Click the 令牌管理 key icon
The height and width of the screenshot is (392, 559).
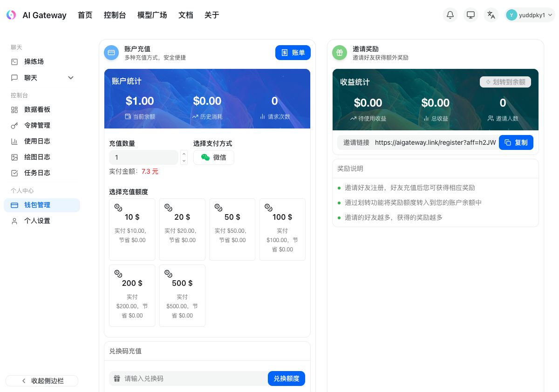point(14,125)
